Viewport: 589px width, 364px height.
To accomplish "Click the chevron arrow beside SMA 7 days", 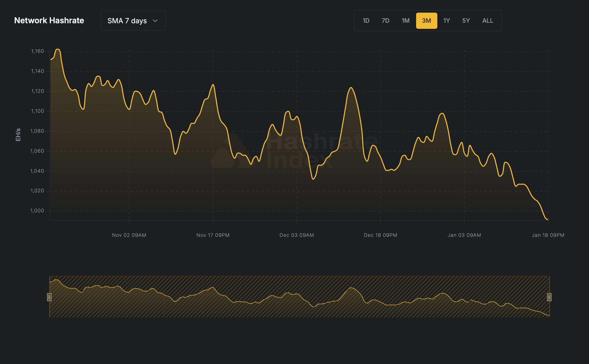I will pyautogui.click(x=155, y=21).
